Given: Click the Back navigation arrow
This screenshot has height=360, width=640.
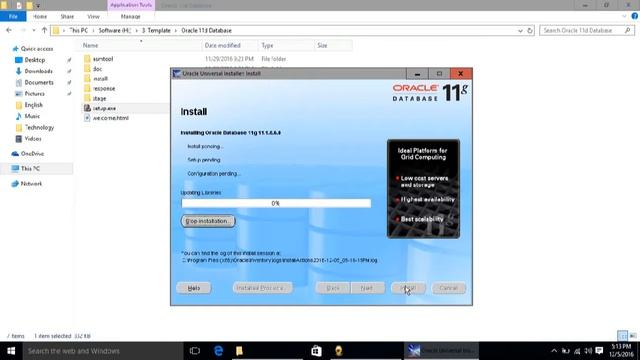Looking at the screenshot, I should coord(9,30).
